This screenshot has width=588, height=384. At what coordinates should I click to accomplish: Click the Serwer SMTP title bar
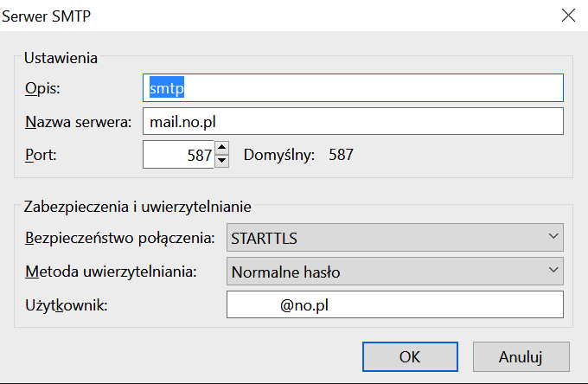(x=259, y=15)
